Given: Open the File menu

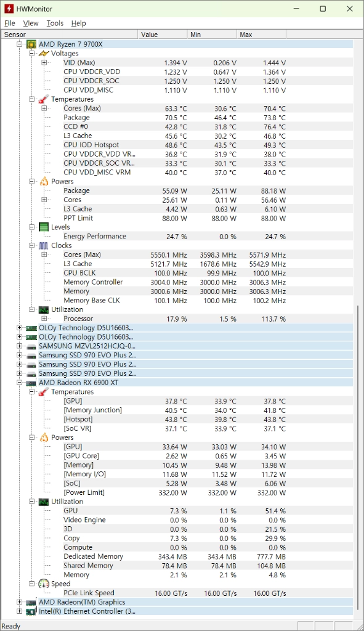Looking at the screenshot, I should coord(10,23).
